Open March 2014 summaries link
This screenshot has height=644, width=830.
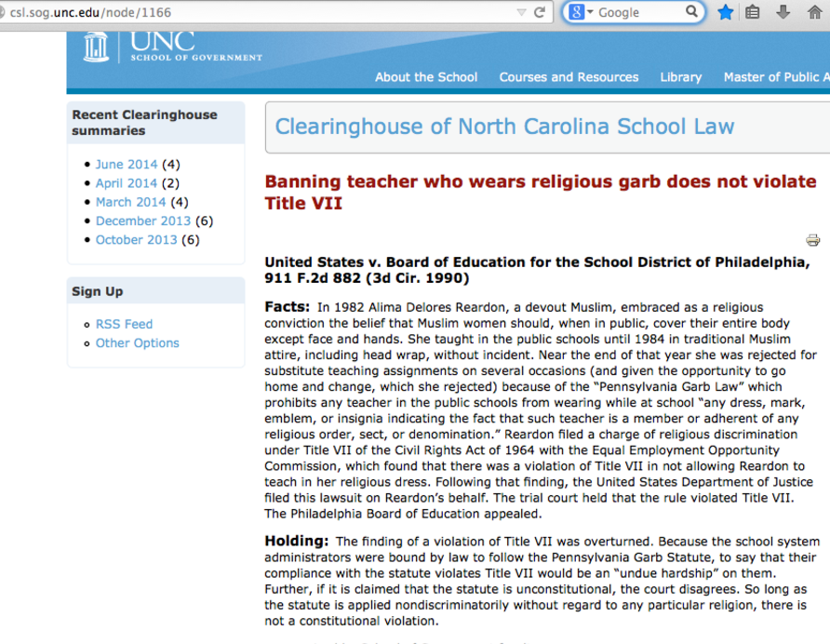pyautogui.click(x=131, y=202)
